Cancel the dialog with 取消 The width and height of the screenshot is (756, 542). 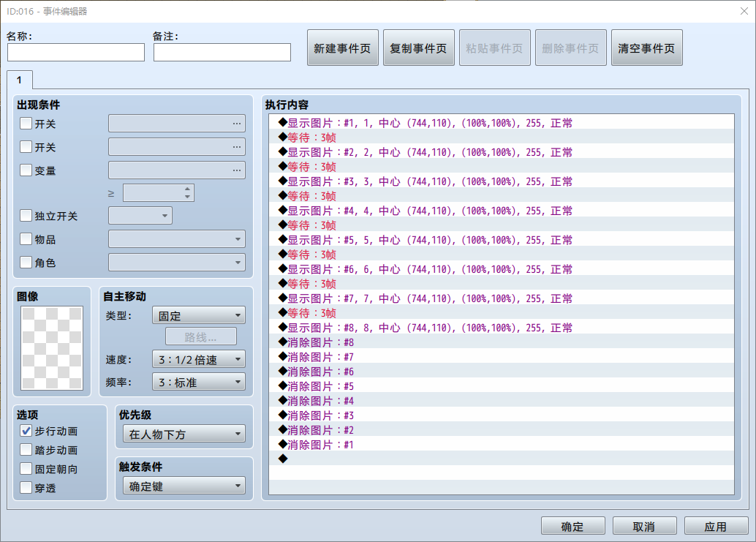[x=645, y=526]
